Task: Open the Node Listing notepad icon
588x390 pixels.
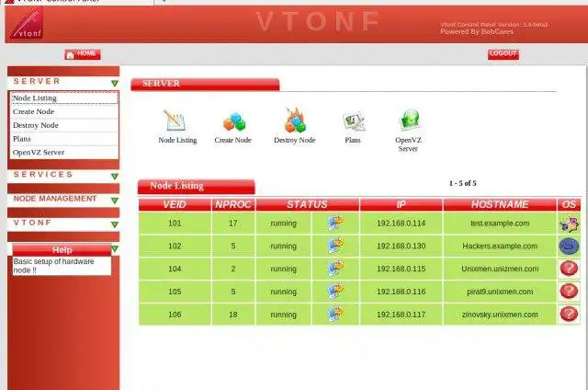Action: point(175,120)
